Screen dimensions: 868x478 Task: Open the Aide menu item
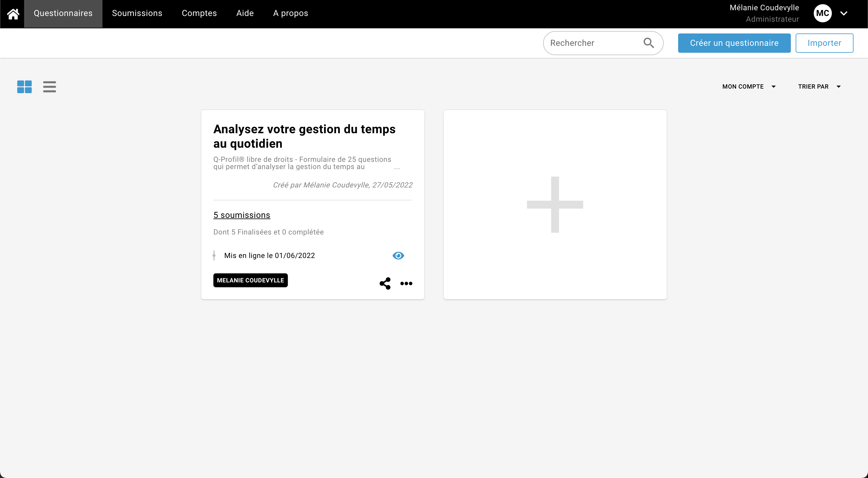[245, 14]
